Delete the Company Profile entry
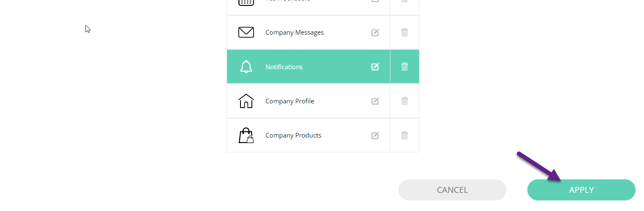This screenshot has width=644, height=211. tap(404, 101)
